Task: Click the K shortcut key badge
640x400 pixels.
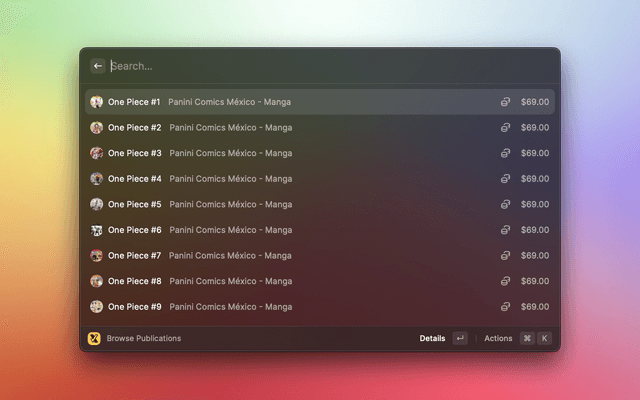Action: 545,338
